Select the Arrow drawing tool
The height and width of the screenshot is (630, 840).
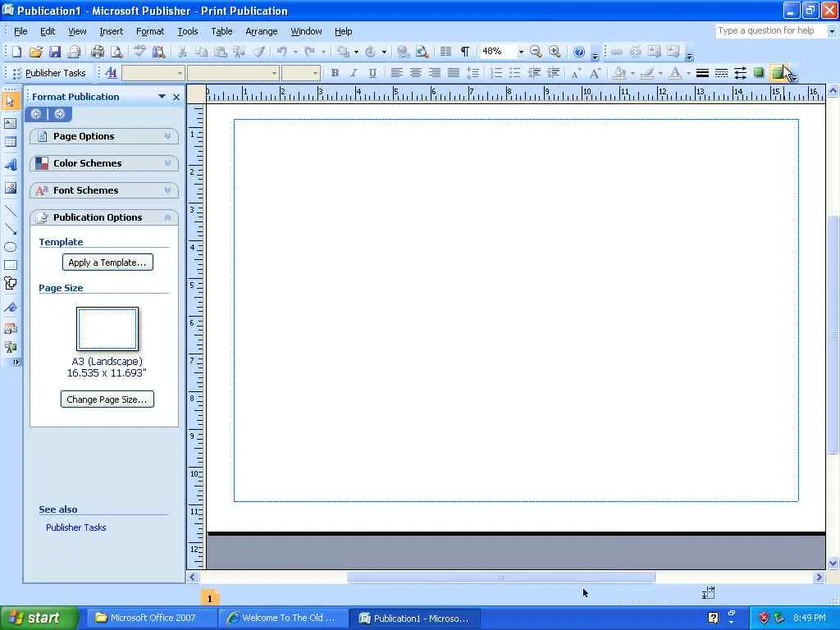point(10,229)
